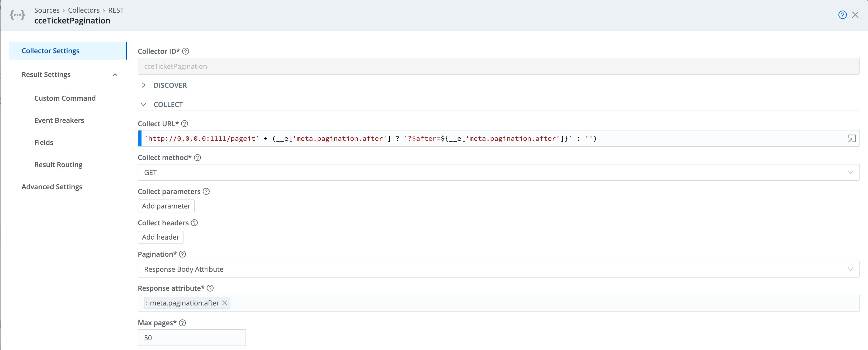
Task: Click the Pagination help icon
Action: pyautogui.click(x=182, y=254)
